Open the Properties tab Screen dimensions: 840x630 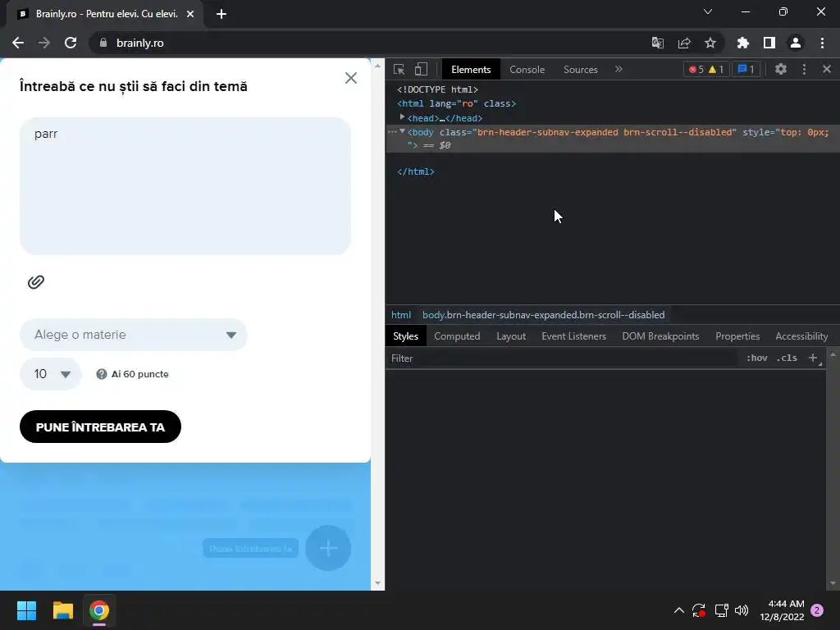pyautogui.click(x=737, y=336)
